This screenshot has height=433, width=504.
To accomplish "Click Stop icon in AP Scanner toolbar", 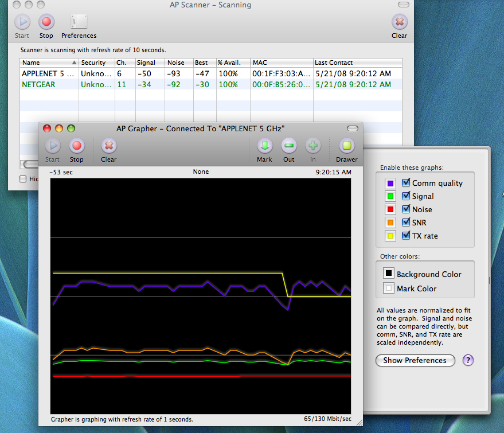I will click(46, 23).
